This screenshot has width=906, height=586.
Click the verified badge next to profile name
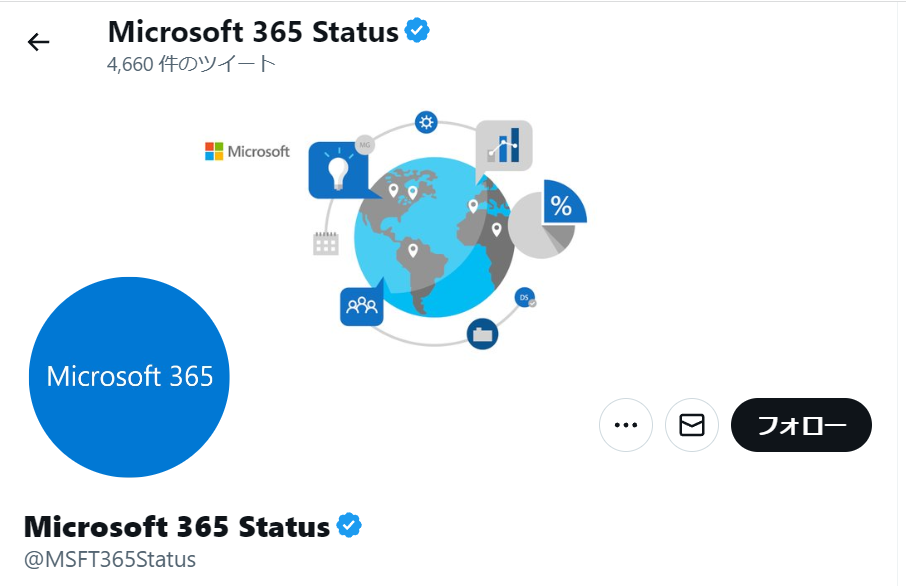tap(349, 525)
